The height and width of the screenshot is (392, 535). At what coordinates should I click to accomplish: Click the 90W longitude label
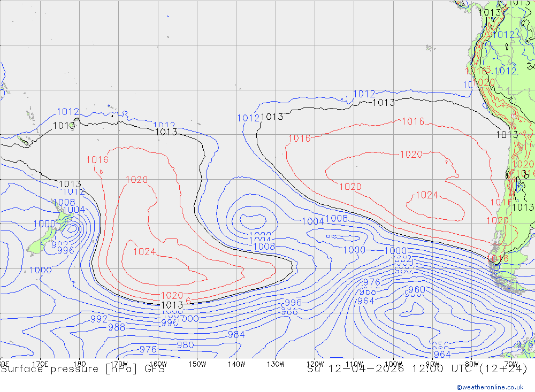[433, 364]
